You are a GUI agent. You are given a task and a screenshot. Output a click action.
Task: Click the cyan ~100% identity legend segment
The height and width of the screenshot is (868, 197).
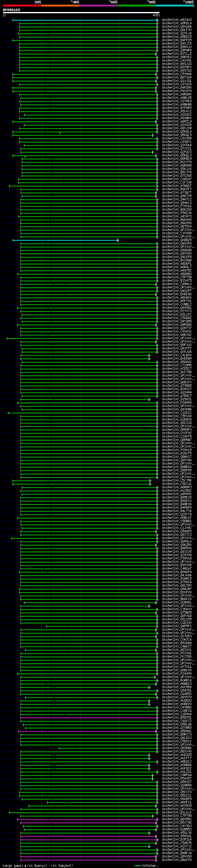point(175,6)
